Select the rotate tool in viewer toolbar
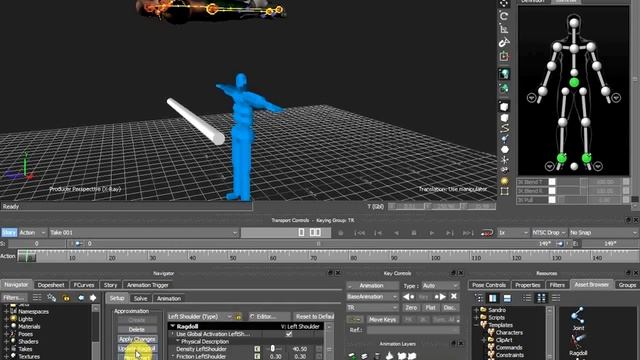 pyautogui.click(x=504, y=16)
